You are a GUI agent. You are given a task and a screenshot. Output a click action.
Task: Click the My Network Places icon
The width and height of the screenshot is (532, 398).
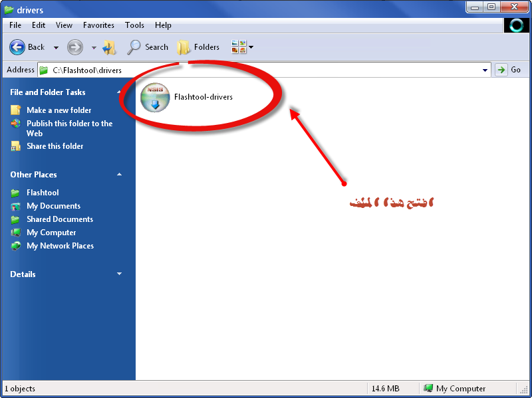(x=15, y=246)
